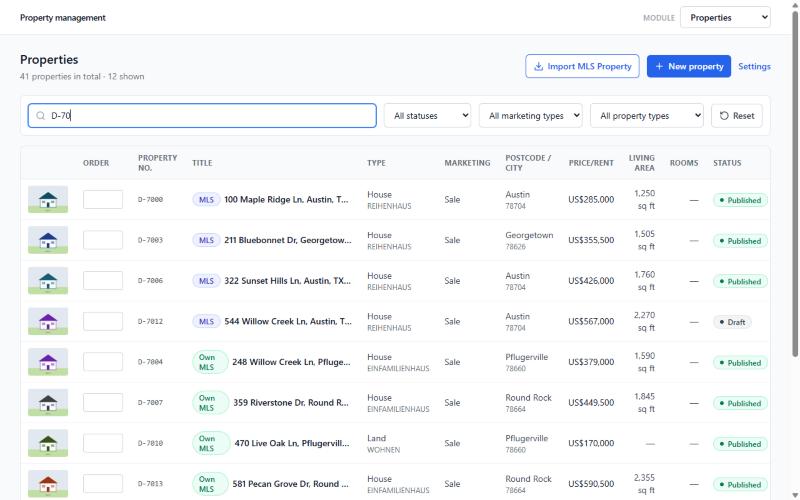Screen dimensions: 800x500
Task: Open the All marketing types dropdown
Action: (x=530, y=116)
